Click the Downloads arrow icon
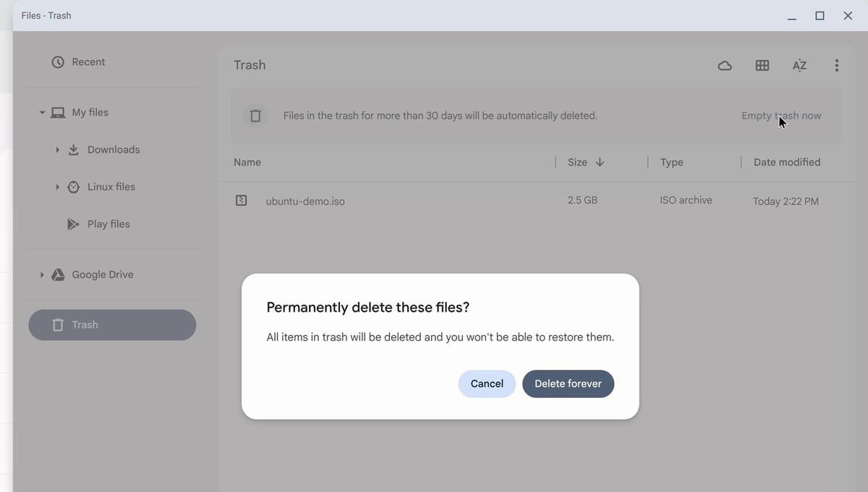 pyautogui.click(x=73, y=150)
